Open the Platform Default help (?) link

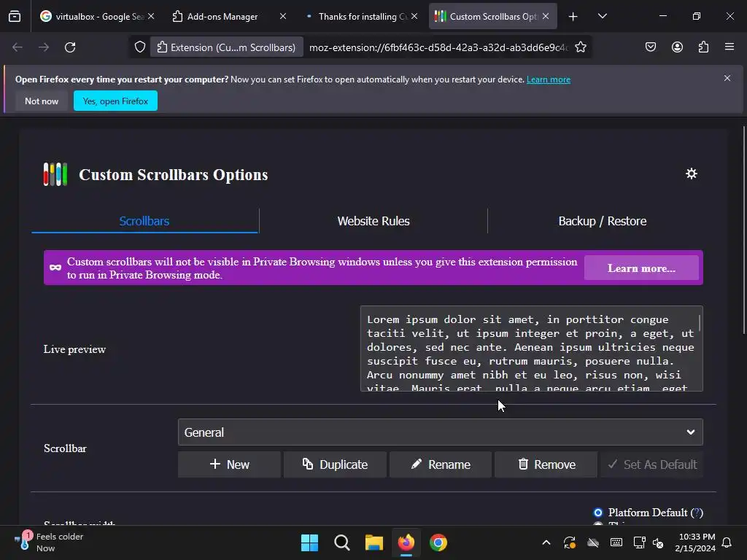pyautogui.click(x=697, y=513)
